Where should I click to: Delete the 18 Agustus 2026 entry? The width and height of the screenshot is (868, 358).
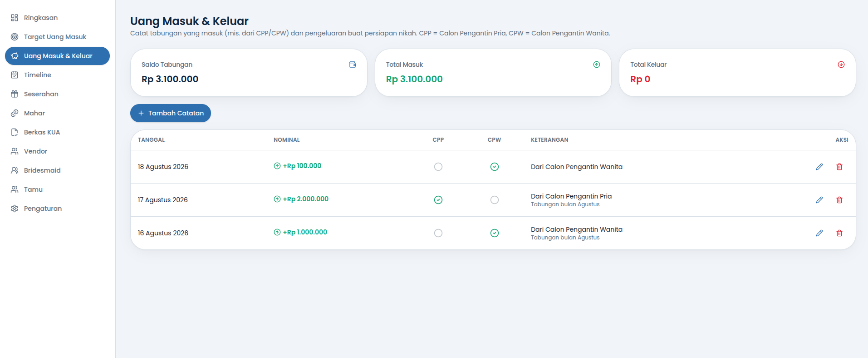tap(839, 167)
